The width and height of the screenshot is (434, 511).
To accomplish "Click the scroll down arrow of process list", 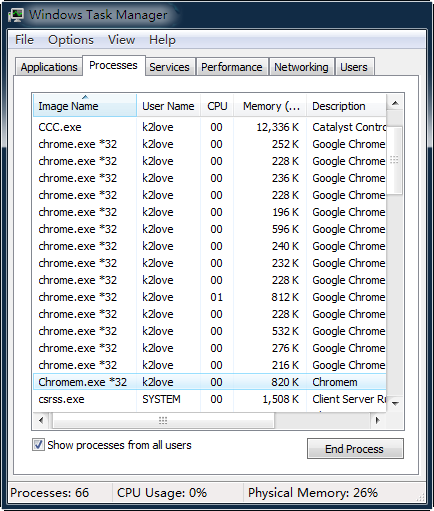I will (x=395, y=404).
